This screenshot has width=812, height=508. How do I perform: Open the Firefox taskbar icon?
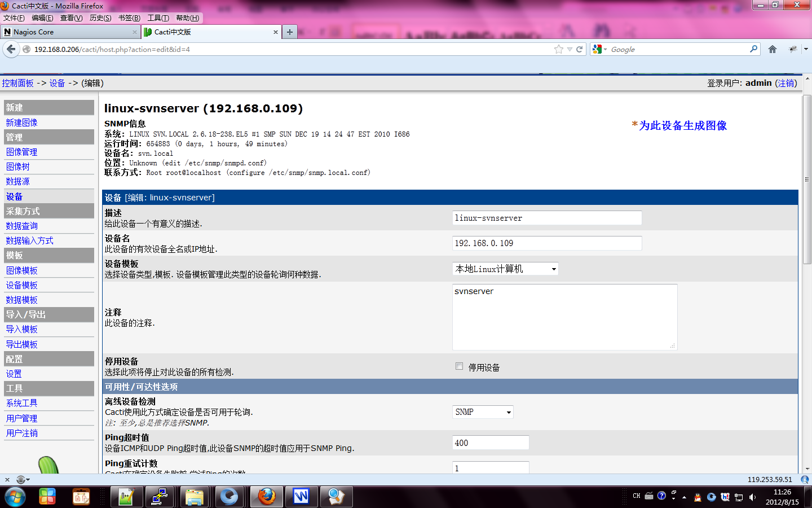click(x=267, y=497)
